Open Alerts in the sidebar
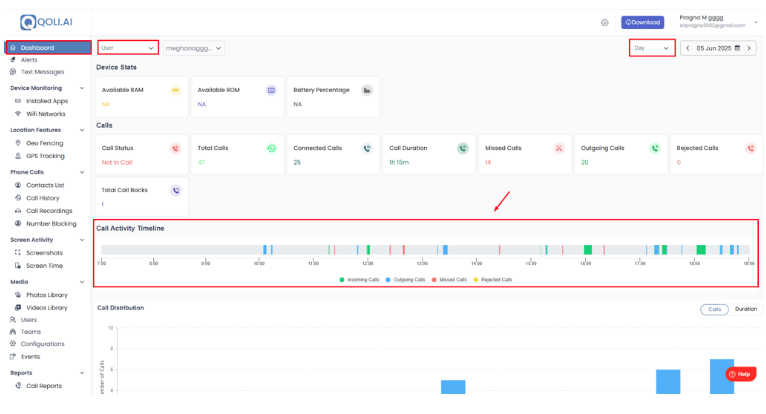 pos(28,60)
